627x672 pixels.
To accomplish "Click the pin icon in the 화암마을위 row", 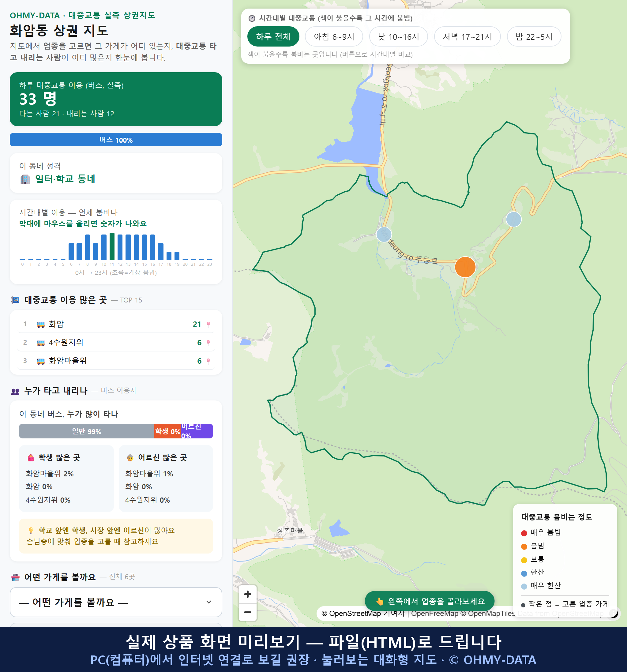I will tap(208, 361).
